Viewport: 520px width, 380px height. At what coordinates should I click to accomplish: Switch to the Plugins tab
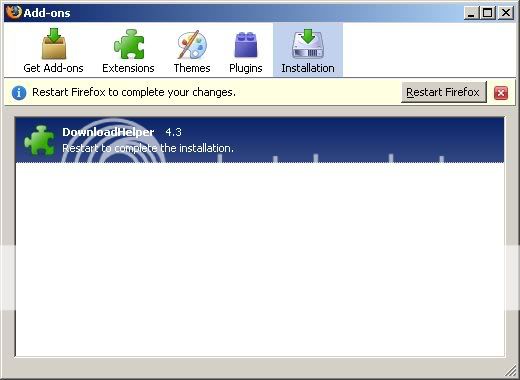point(246,50)
